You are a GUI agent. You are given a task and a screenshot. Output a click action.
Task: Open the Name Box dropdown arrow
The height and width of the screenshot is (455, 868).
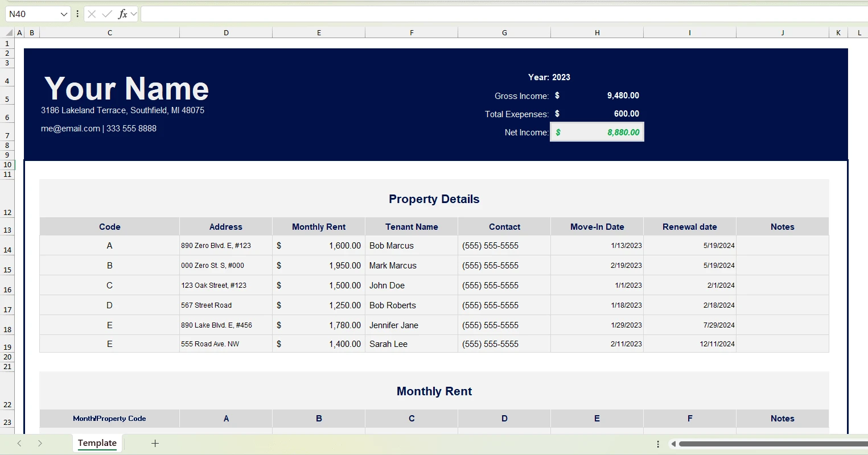64,14
